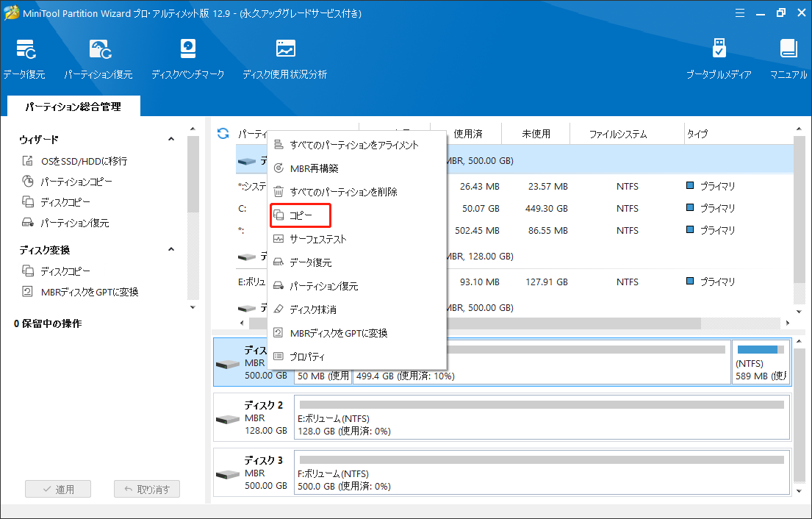Choose サーフェステスト in context menu
The width and height of the screenshot is (812, 519).
[357, 239]
